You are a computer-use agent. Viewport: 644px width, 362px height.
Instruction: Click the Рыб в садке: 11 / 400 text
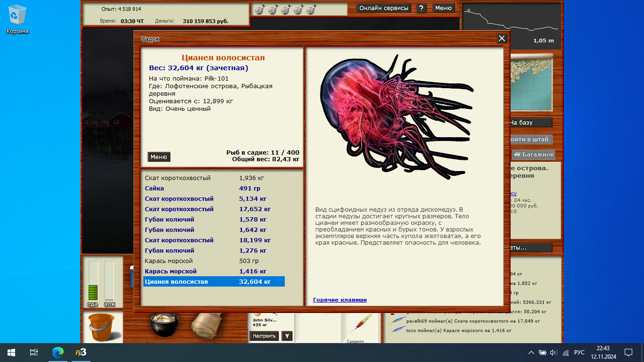point(263,153)
